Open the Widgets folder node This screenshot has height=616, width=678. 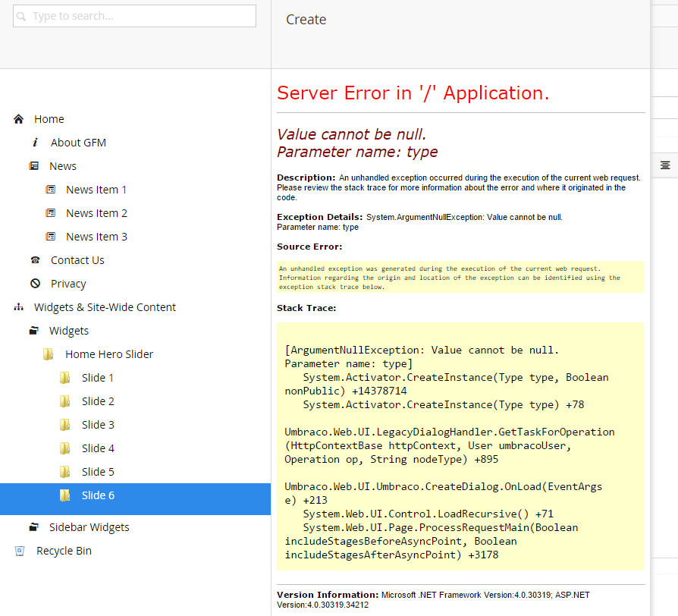click(69, 331)
